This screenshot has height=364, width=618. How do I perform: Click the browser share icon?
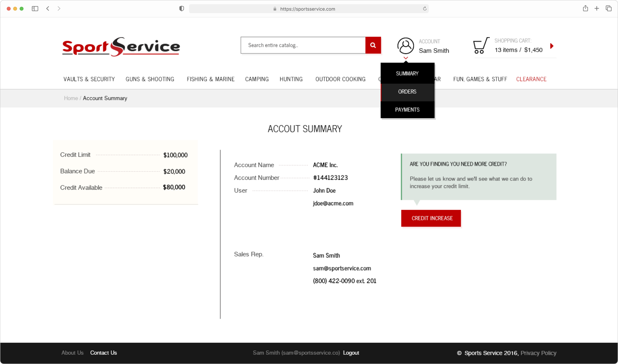point(585,9)
